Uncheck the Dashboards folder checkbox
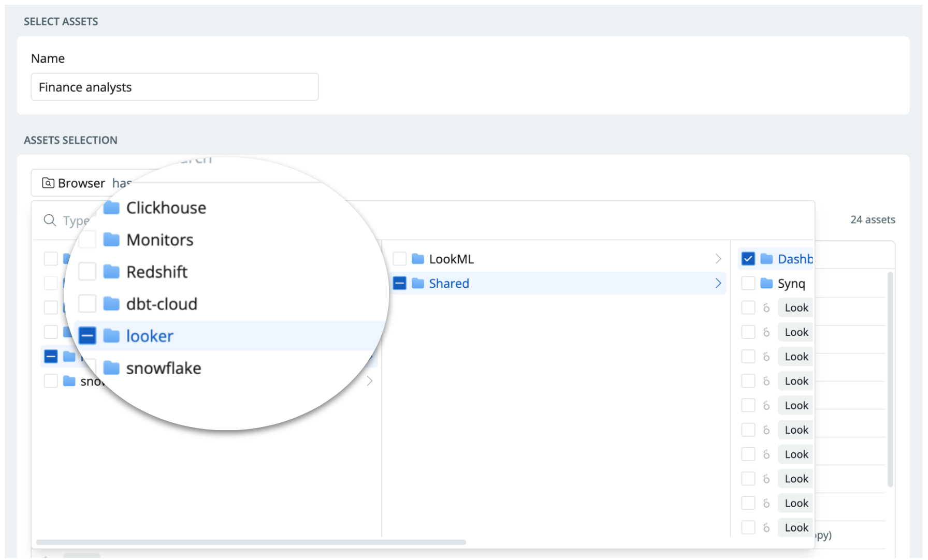This screenshot has width=928, height=560. pos(748,259)
